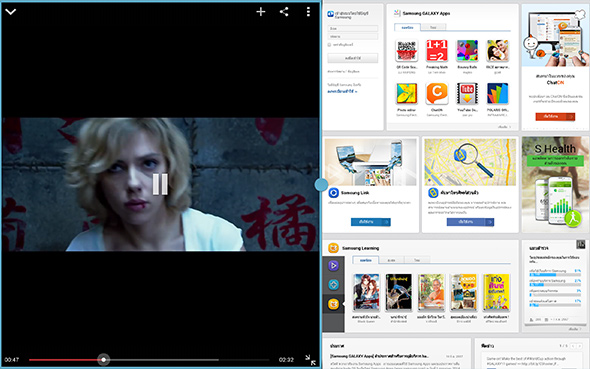This screenshot has height=369, width=590.
Task: Open the Freaking Math app icon
Action: point(436,51)
